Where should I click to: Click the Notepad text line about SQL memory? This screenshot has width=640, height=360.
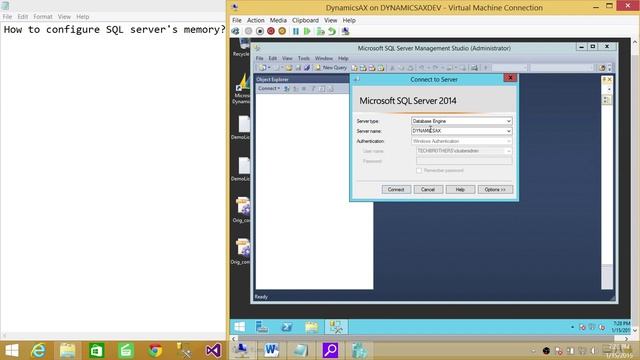point(115,29)
